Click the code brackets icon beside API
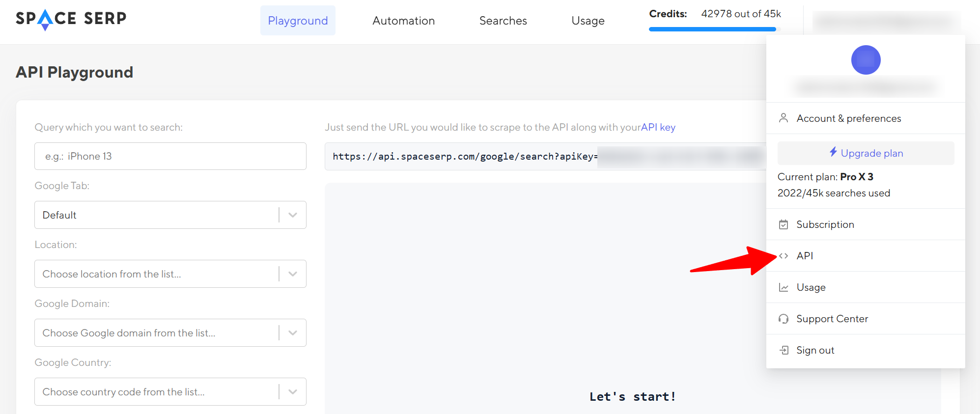Screen dimensions: 980x414 click(784, 256)
